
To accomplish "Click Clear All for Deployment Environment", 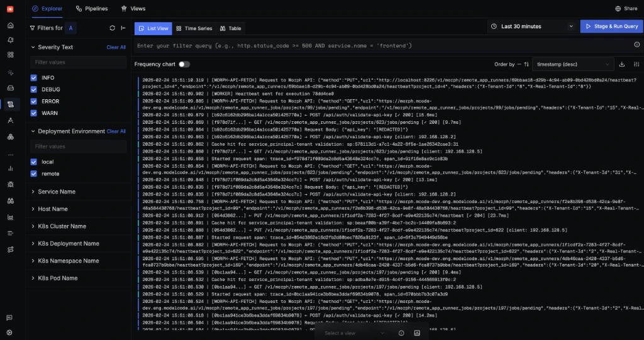I will 116,131.
